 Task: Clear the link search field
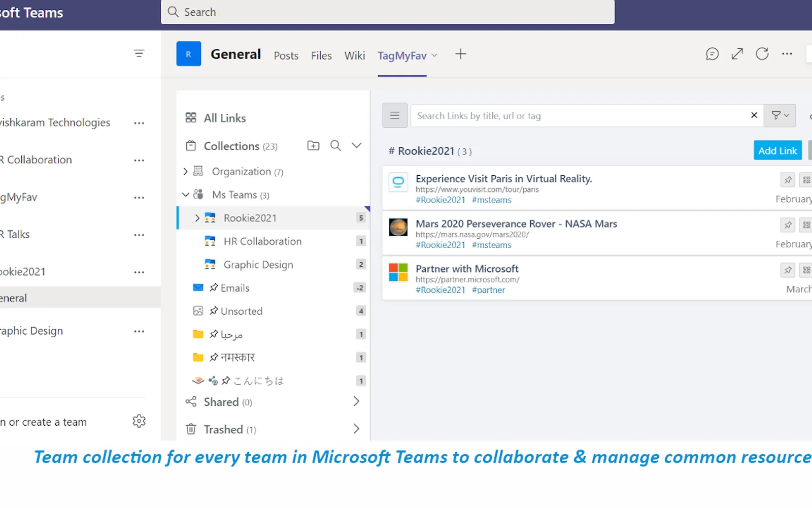[x=754, y=115]
